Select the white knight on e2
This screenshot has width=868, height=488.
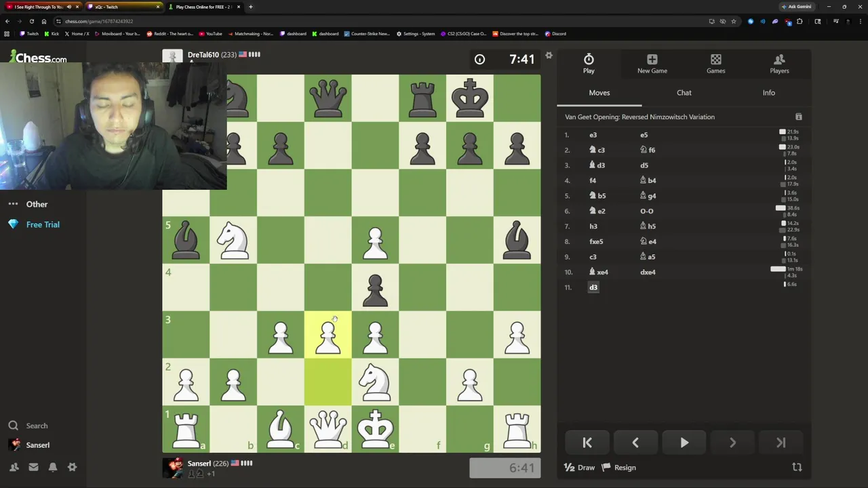tap(375, 382)
